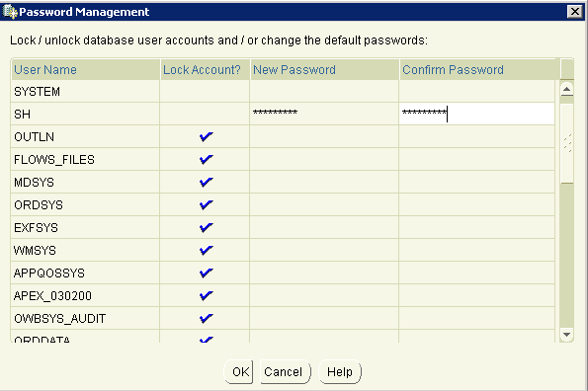Toggle lock checkmark for ORDSYS account
The image size is (588, 391).
pyautogui.click(x=206, y=204)
